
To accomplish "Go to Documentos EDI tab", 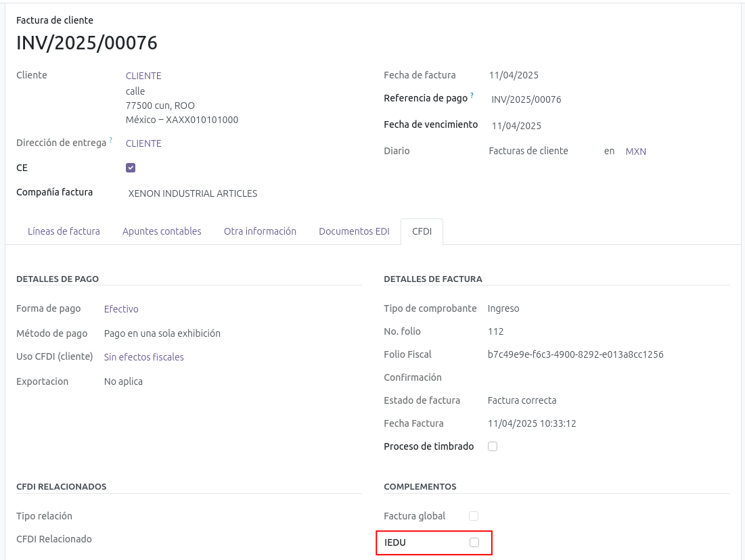I will [354, 231].
